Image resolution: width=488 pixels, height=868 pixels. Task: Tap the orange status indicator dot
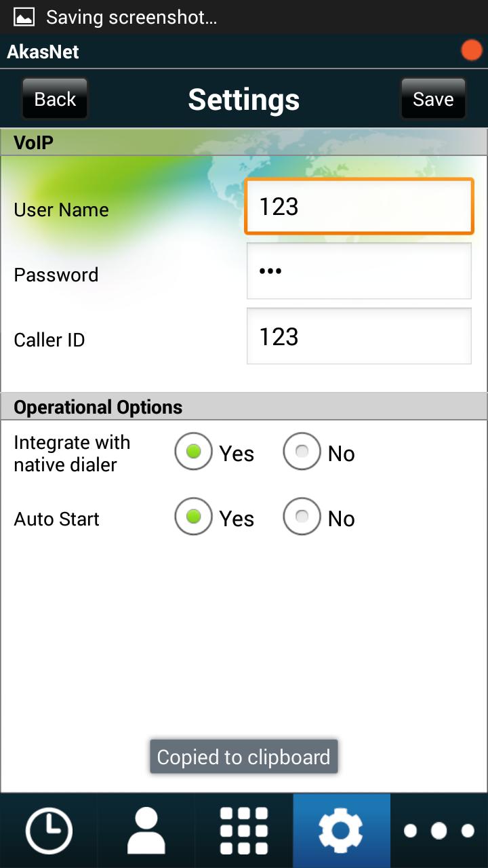click(471, 51)
